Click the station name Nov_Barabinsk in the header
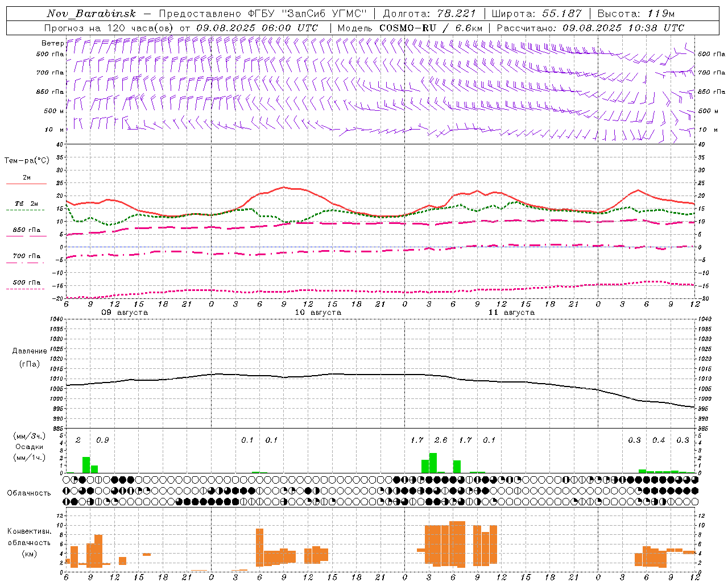The height and width of the screenshot is (582, 728). pyautogui.click(x=91, y=14)
